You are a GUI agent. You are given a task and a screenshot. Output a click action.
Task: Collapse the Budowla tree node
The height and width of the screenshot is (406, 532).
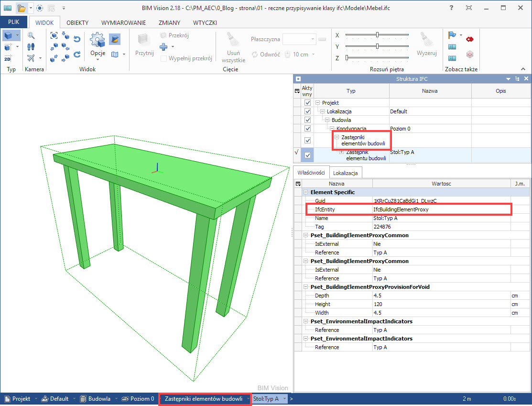click(x=327, y=120)
